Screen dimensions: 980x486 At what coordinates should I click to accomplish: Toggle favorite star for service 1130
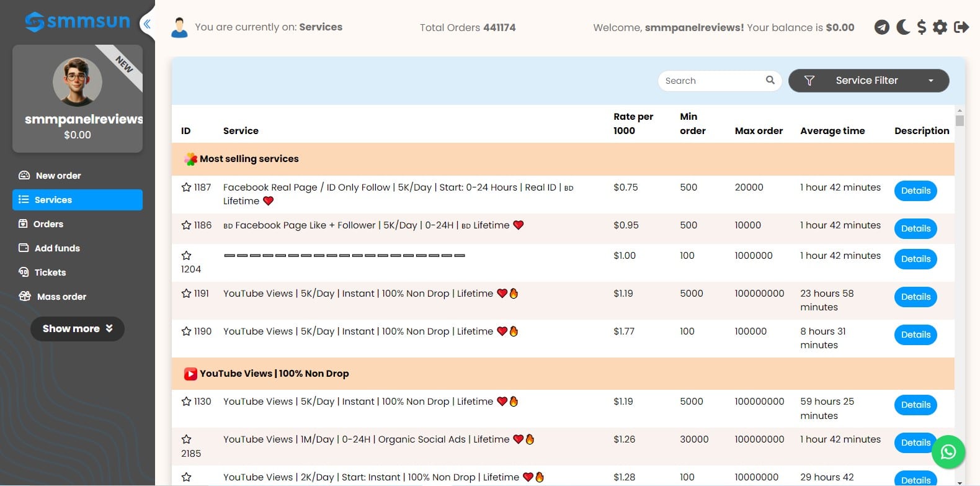186,402
